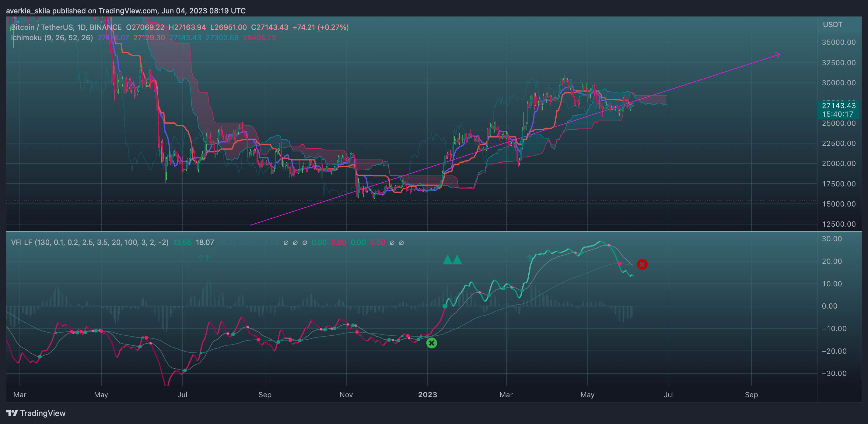Viewport: 868px width, 424px height.
Task: Click the open value O27069.22
Action: point(145,27)
